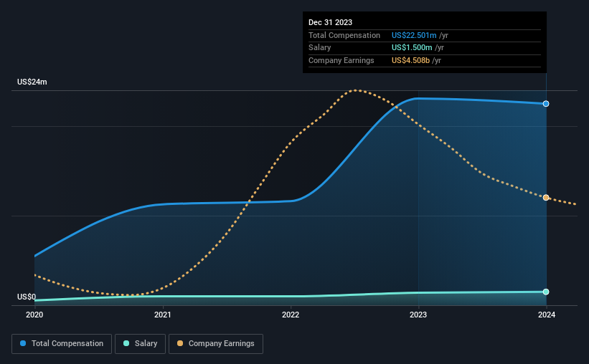The height and width of the screenshot is (364, 589).
Task: Toggle the Salary legend button
Action: pyautogui.click(x=140, y=344)
